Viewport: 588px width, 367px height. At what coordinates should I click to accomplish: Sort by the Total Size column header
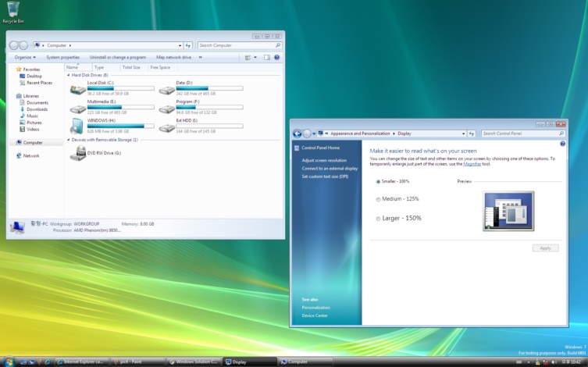131,67
